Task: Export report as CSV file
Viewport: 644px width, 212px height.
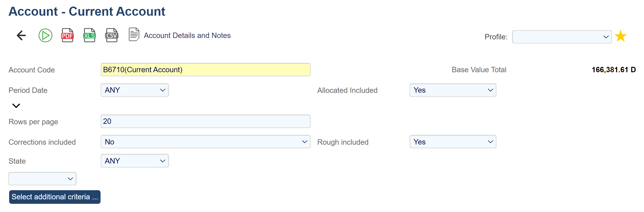Action: (x=112, y=35)
